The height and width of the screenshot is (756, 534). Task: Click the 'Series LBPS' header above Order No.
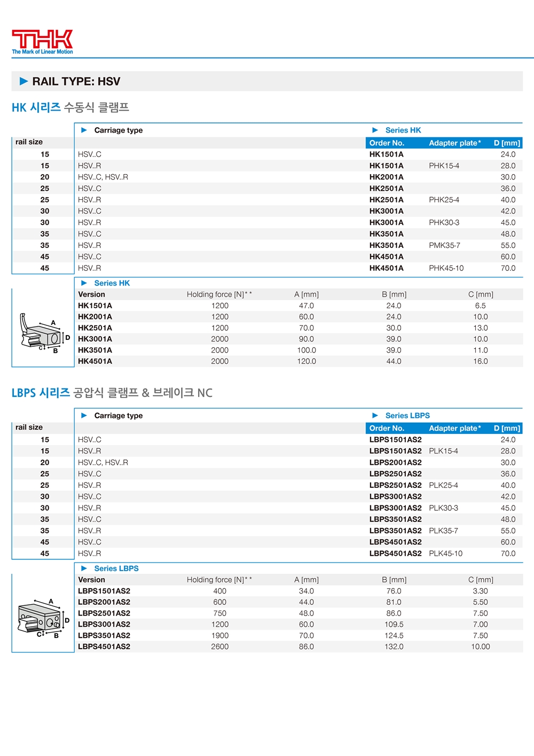tap(407, 416)
